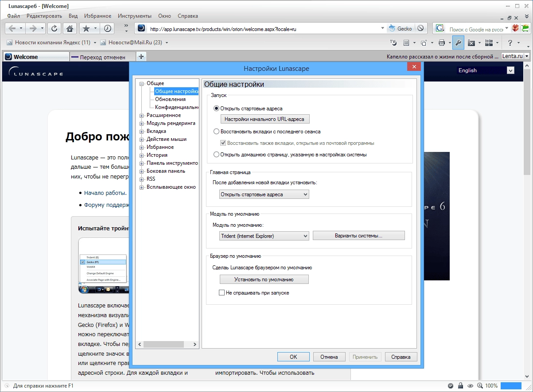Expand the 'Расширенное' tree node
Viewport: 533px width, 392px height.
[142, 115]
